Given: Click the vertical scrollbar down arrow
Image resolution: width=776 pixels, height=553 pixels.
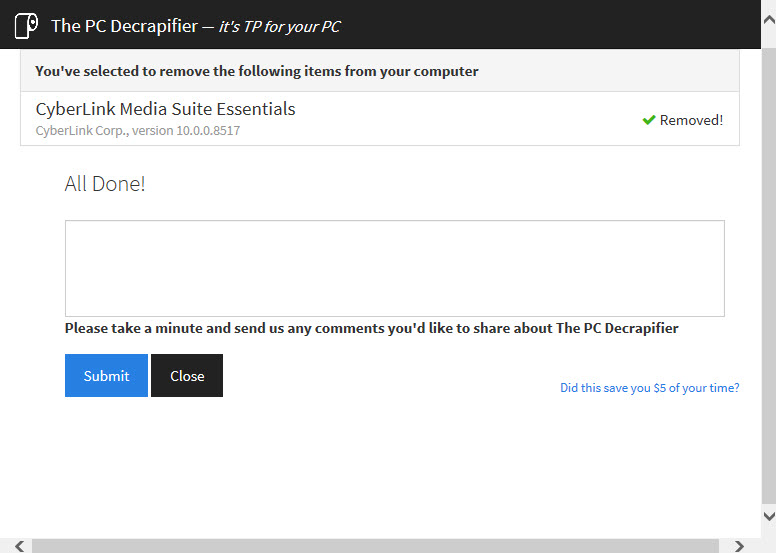Looking at the screenshot, I should [x=769, y=516].
